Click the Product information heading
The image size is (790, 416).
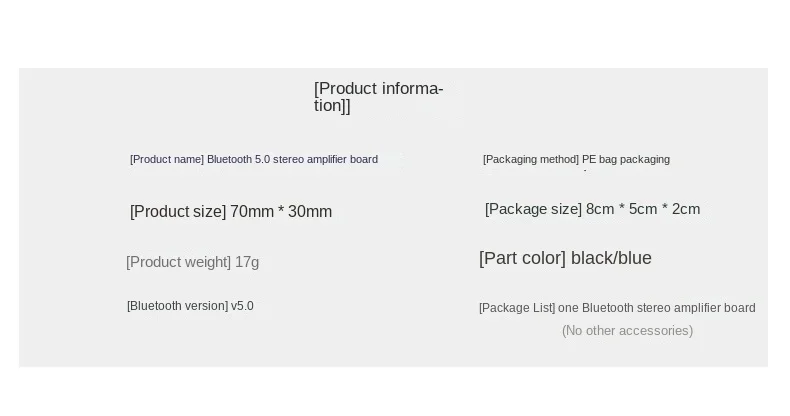coord(378,89)
